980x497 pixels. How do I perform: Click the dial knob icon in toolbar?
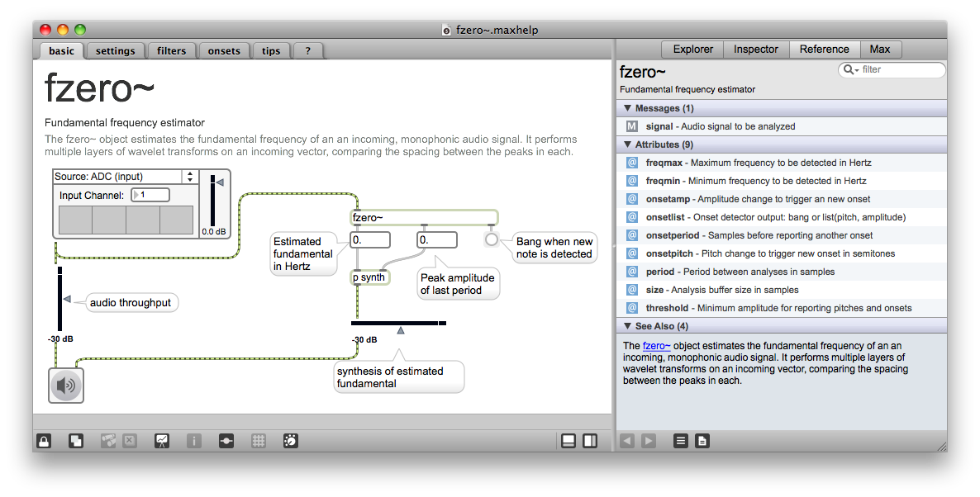[291, 441]
